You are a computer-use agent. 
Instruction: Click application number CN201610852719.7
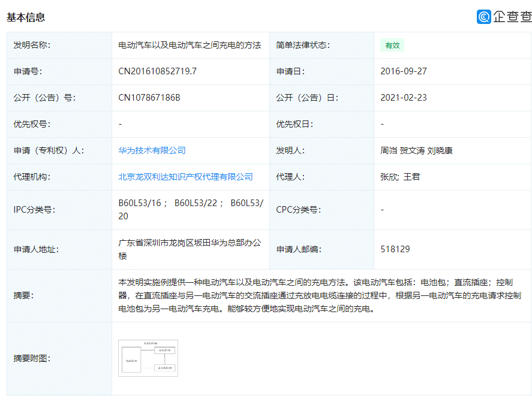pos(159,71)
